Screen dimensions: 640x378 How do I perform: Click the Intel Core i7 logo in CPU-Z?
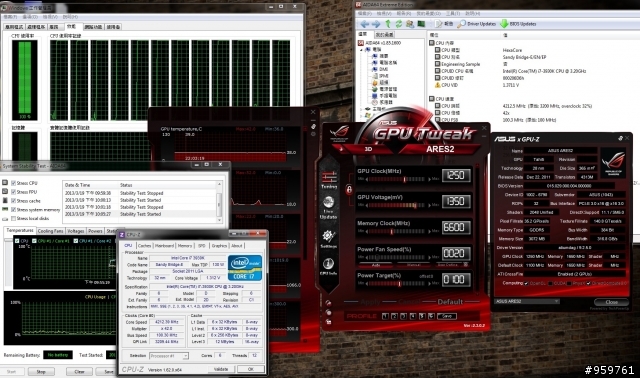pyautogui.click(x=244, y=268)
